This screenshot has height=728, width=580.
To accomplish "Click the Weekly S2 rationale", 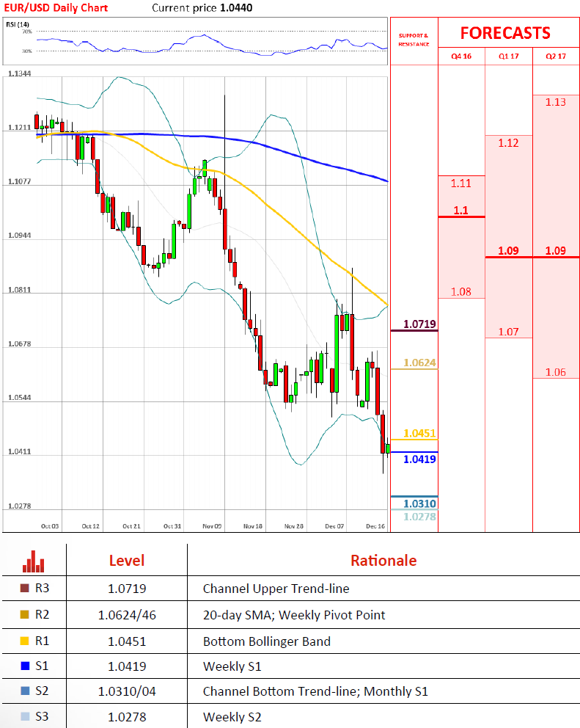I will [x=232, y=717].
